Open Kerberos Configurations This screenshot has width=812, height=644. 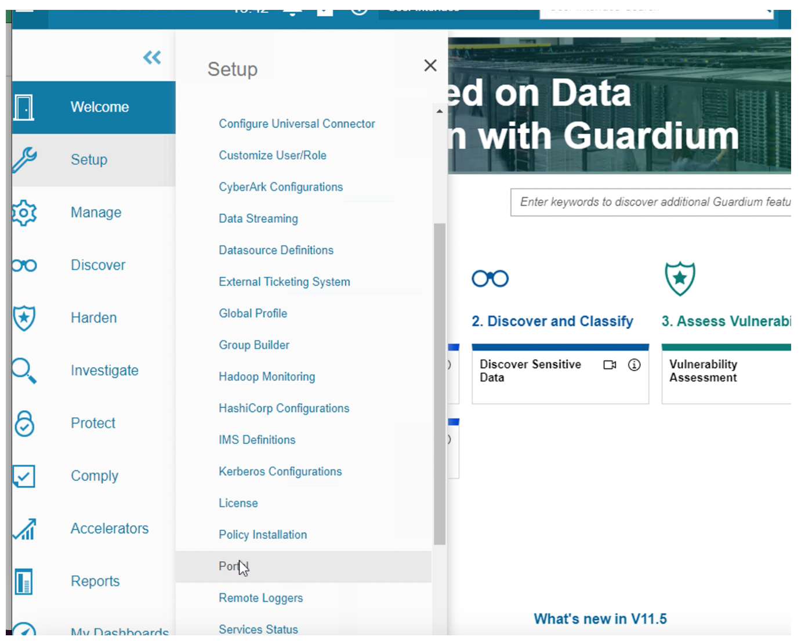(x=280, y=472)
